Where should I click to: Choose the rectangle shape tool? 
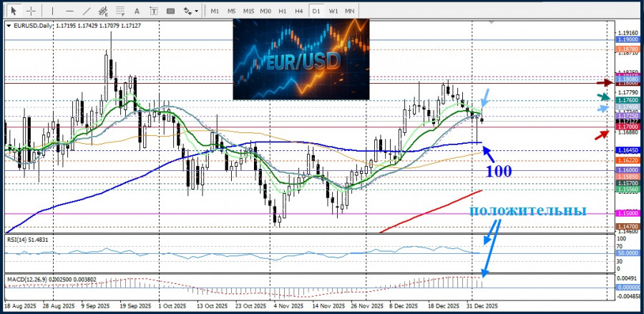pyautogui.click(x=170, y=11)
